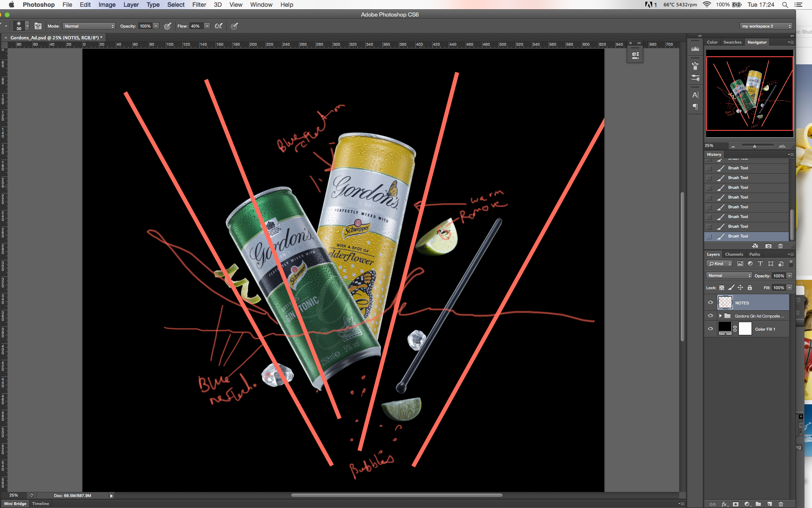Toggle lock position
812x508 pixels.
click(741, 288)
